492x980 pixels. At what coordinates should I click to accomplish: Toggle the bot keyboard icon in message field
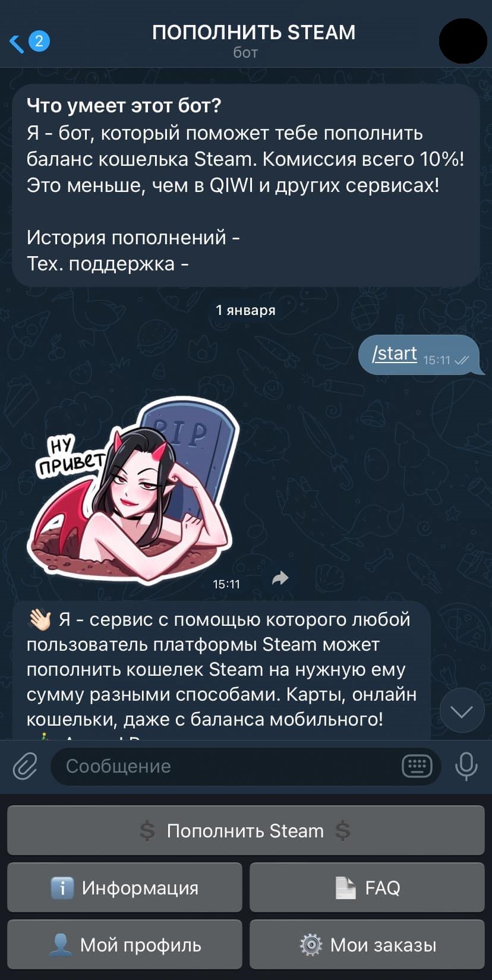coord(417,766)
